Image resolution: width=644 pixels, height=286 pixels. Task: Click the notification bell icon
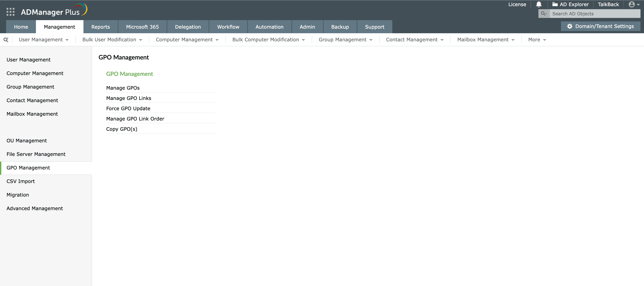(x=539, y=5)
